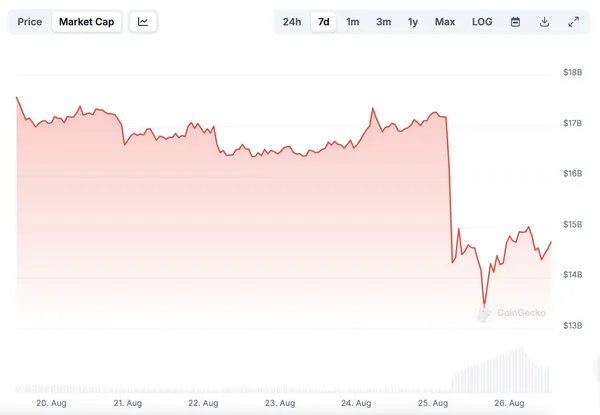Click the 22. Aug date label
The width and height of the screenshot is (600, 415).
203,403
